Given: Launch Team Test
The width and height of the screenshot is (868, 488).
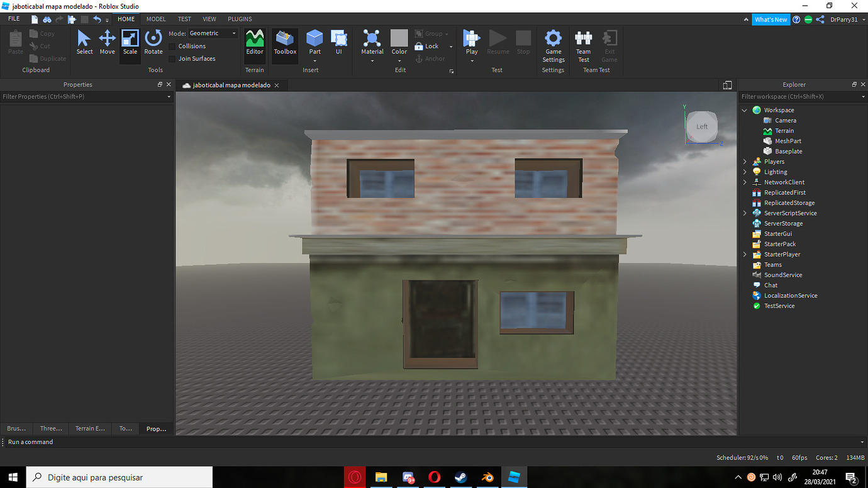Looking at the screenshot, I should coord(584,46).
